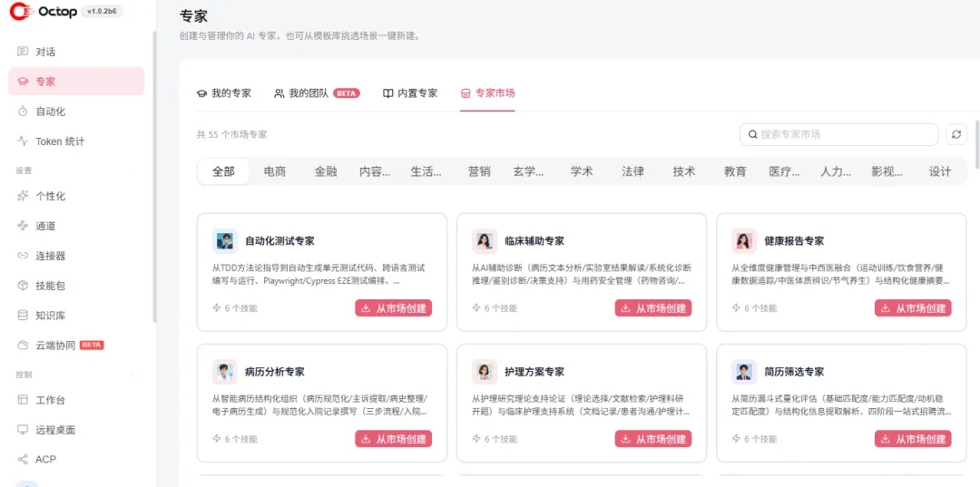
Task: Select the 法律 category filter
Action: coord(633,171)
